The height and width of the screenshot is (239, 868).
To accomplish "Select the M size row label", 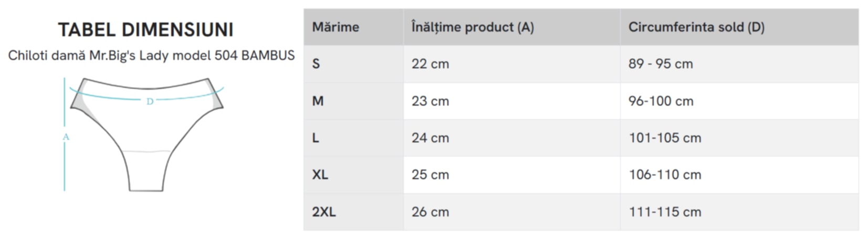I will (x=318, y=101).
